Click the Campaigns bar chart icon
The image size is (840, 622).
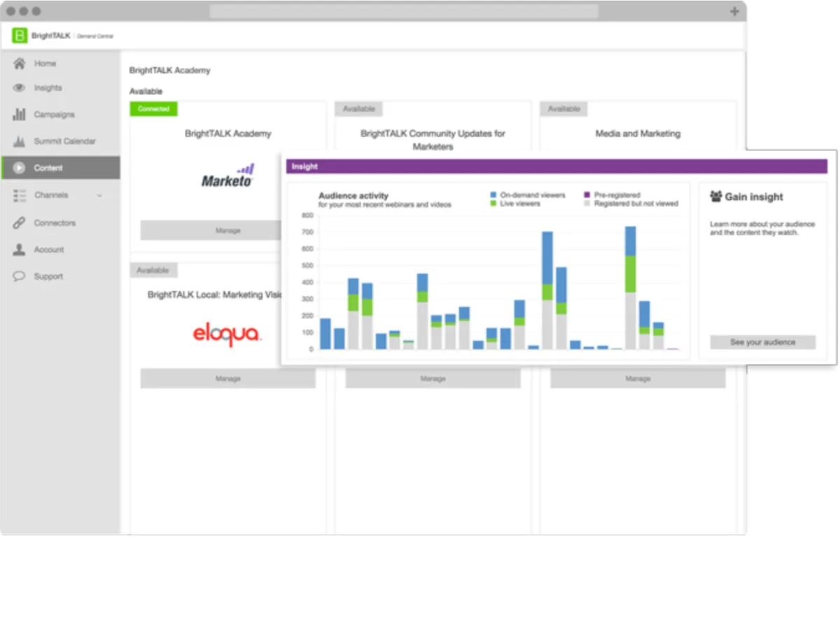(20, 114)
